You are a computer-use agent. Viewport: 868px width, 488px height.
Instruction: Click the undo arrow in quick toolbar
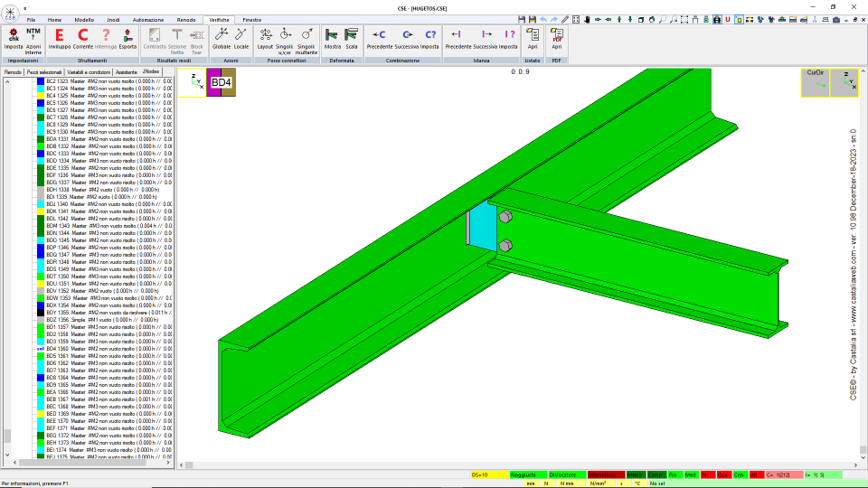click(x=543, y=19)
